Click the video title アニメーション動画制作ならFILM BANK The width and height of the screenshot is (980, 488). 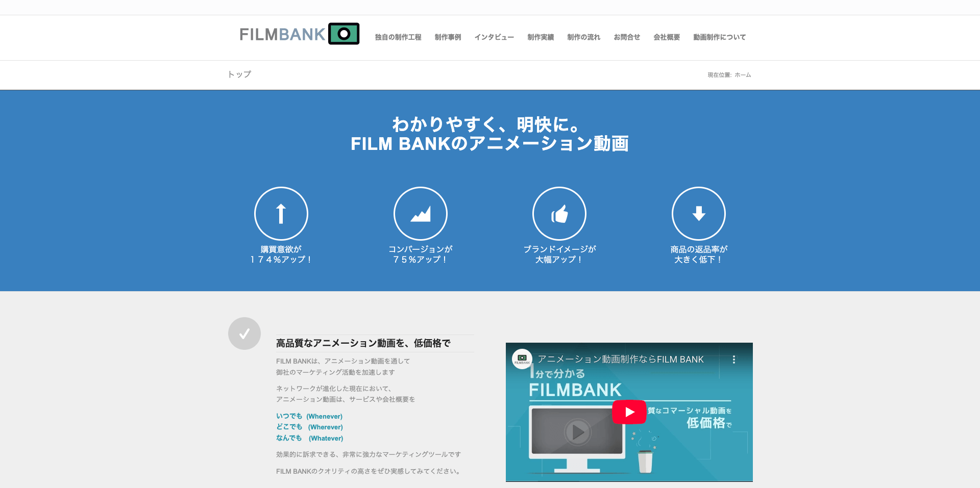click(621, 359)
